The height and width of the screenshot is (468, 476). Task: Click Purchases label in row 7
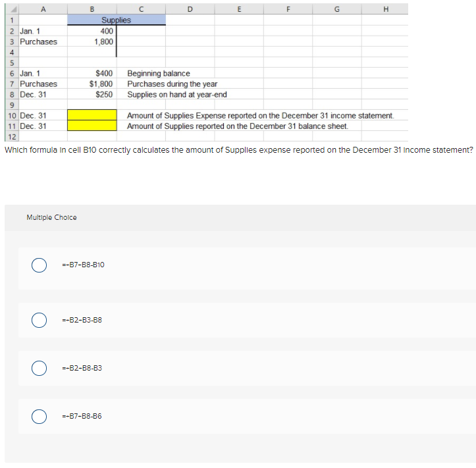click(x=39, y=84)
